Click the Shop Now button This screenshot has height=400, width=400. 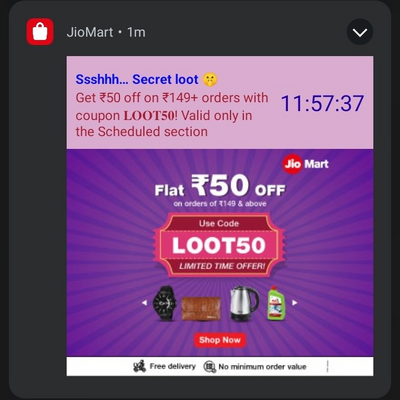click(220, 340)
